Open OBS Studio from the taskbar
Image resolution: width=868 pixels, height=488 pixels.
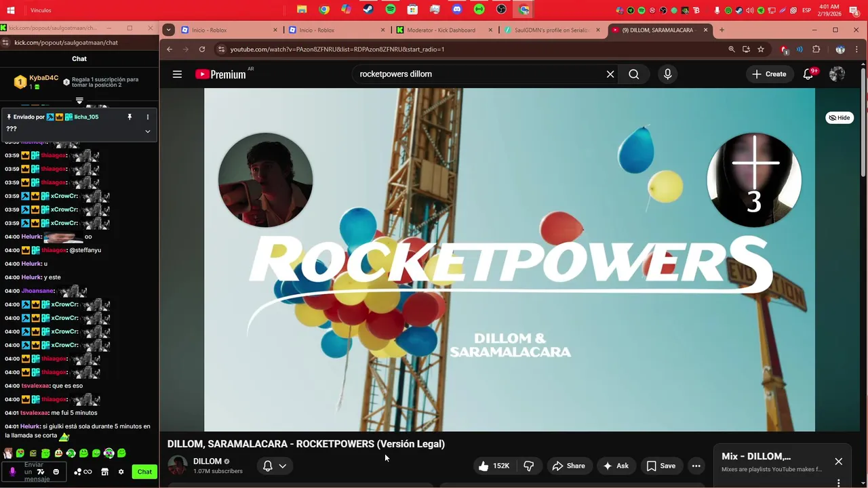[x=501, y=9]
